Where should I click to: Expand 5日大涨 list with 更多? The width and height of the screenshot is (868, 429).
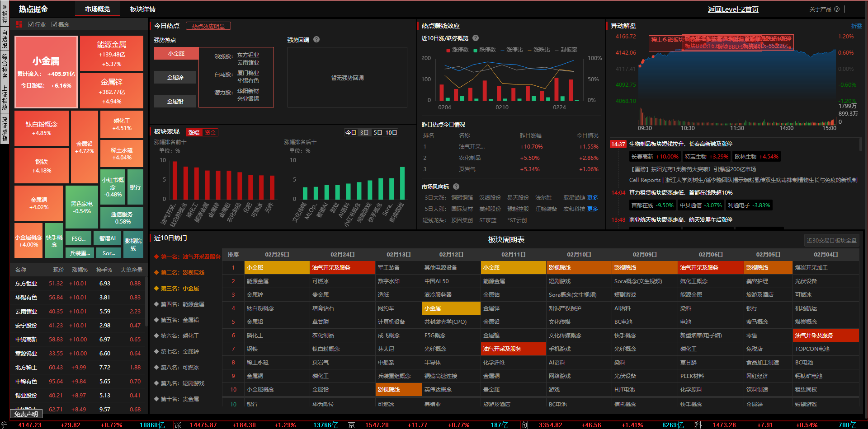(x=592, y=209)
